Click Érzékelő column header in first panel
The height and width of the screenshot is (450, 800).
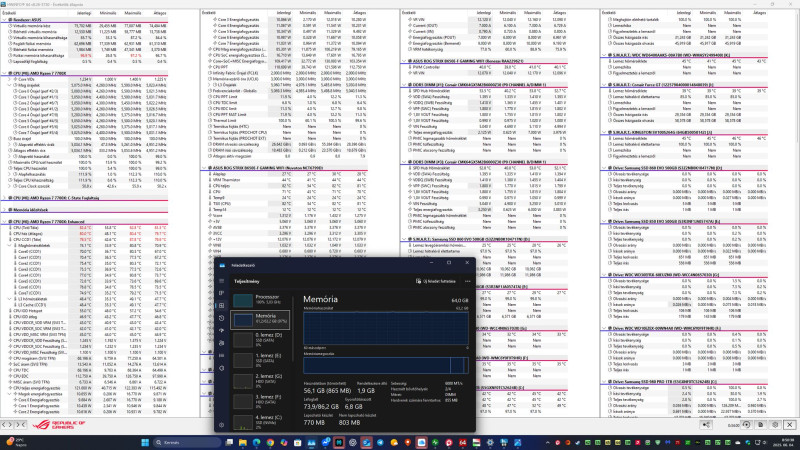(x=9, y=13)
